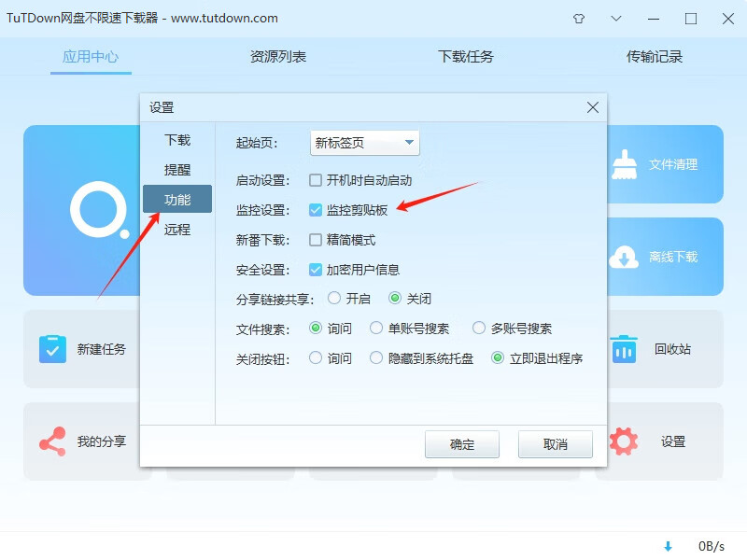
Task: Uncheck 监控剪贴板 checkbox
Action: (316, 210)
